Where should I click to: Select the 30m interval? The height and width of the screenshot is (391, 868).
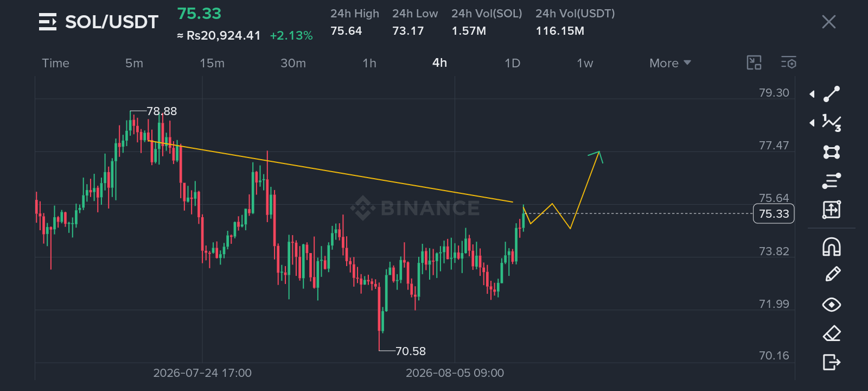293,63
